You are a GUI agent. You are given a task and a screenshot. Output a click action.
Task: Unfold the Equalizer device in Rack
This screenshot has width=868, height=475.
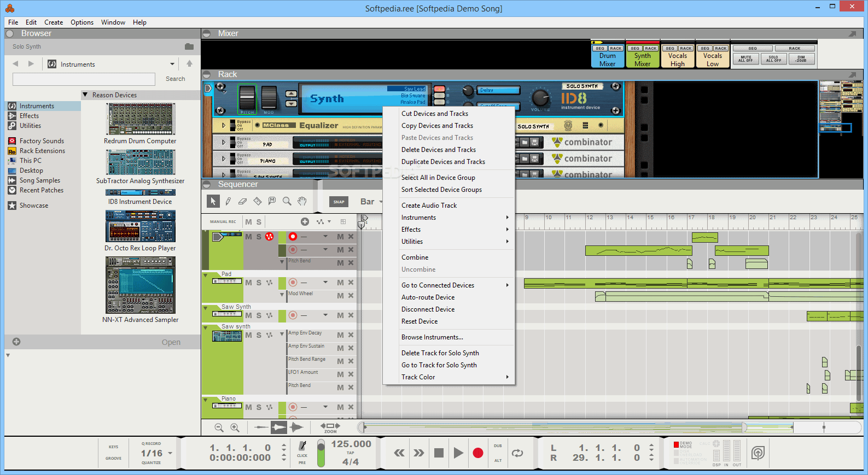(223, 125)
